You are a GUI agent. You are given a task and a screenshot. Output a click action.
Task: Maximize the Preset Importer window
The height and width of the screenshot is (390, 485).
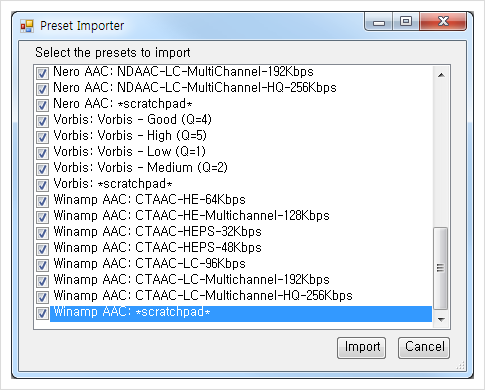click(406, 22)
